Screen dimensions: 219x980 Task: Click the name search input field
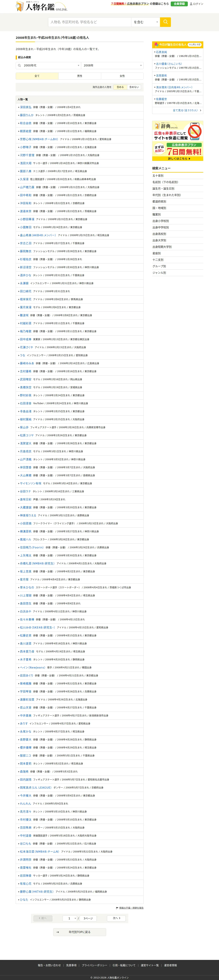tap(90, 22)
